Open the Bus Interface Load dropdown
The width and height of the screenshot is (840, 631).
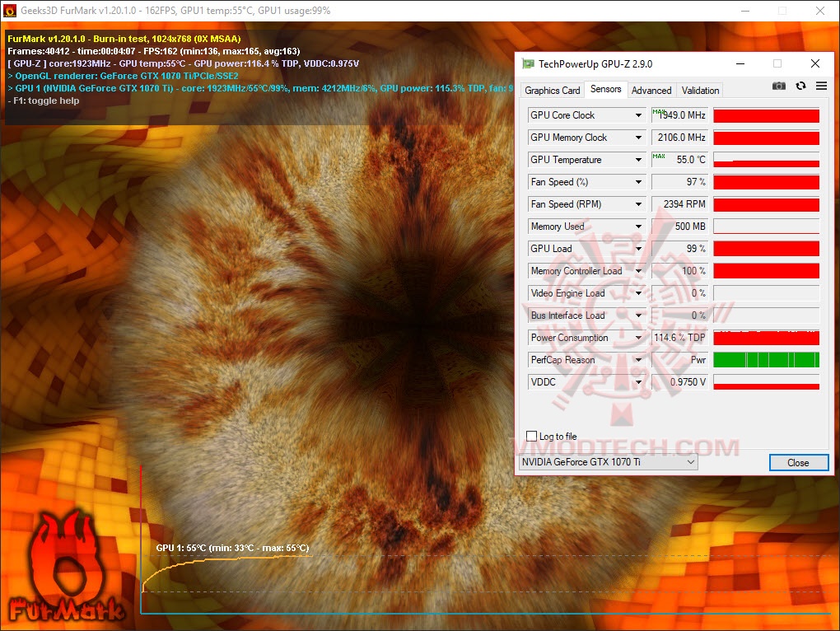[638, 315]
